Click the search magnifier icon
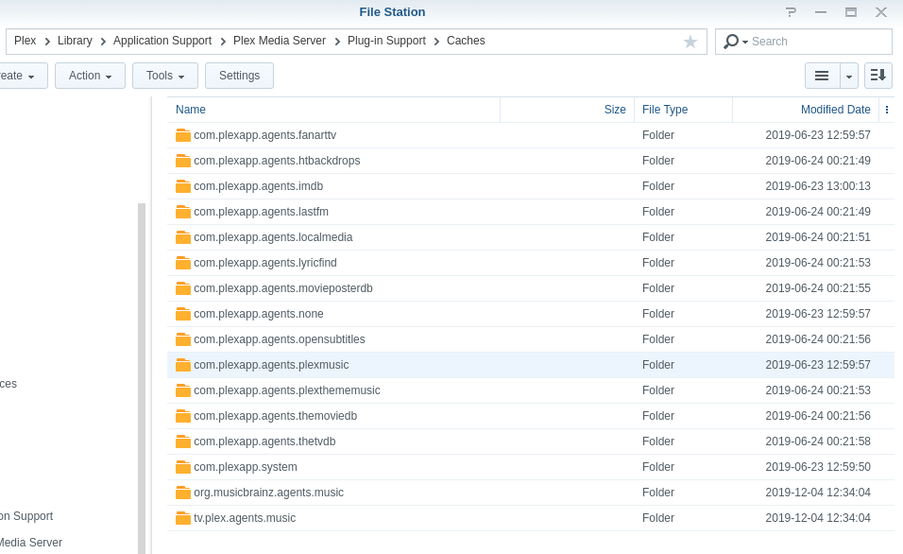Image resolution: width=903 pixels, height=554 pixels. (732, 41)
